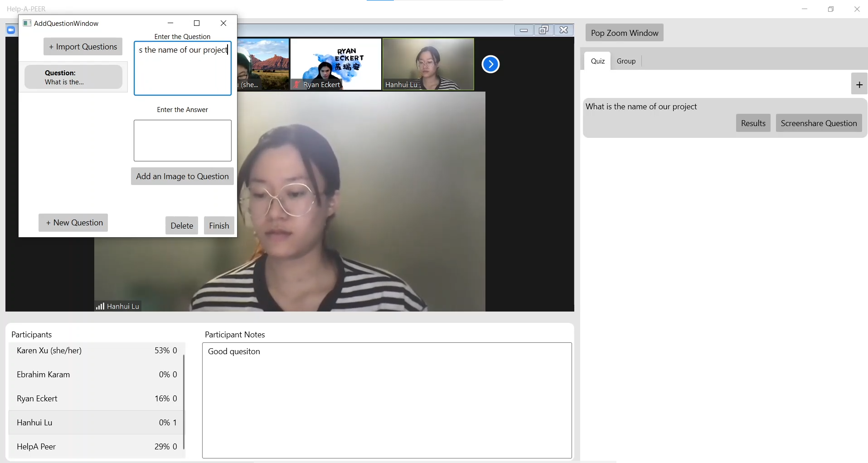868x463 pixels.
Task: Click into the Enter the Answer text box
Action: [x=183, y=141]
